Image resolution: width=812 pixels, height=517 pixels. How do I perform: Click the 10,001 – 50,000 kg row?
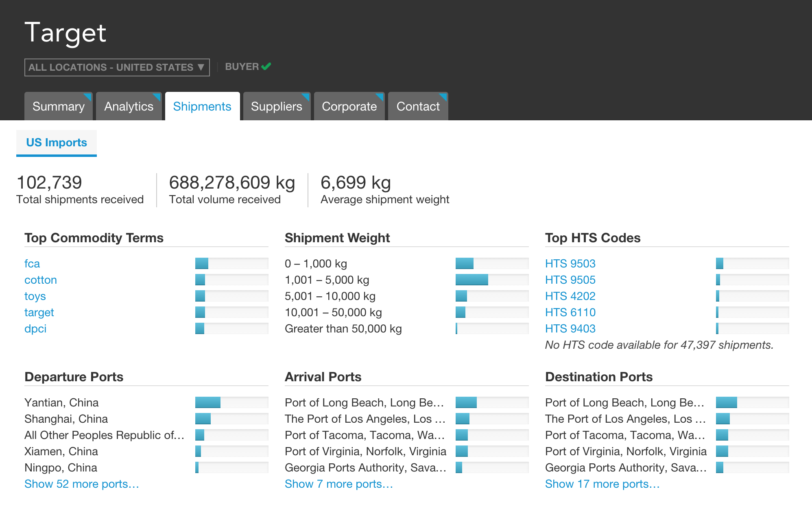(407, 313)
